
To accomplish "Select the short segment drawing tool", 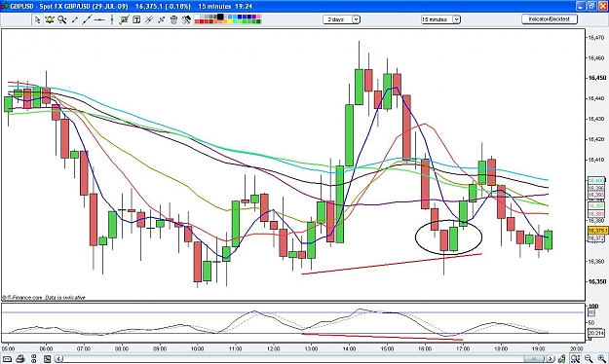I will [x=75, y=19].
